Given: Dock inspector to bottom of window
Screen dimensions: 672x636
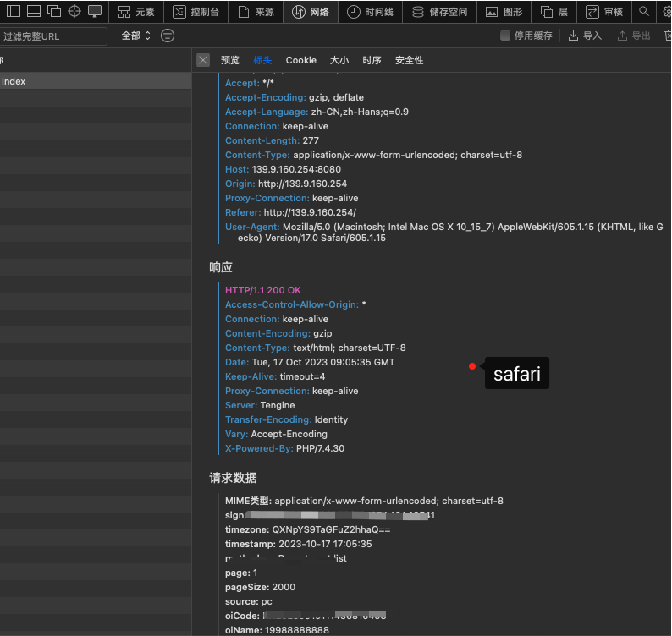Looking at the screenshot, I should coord(33,12).
